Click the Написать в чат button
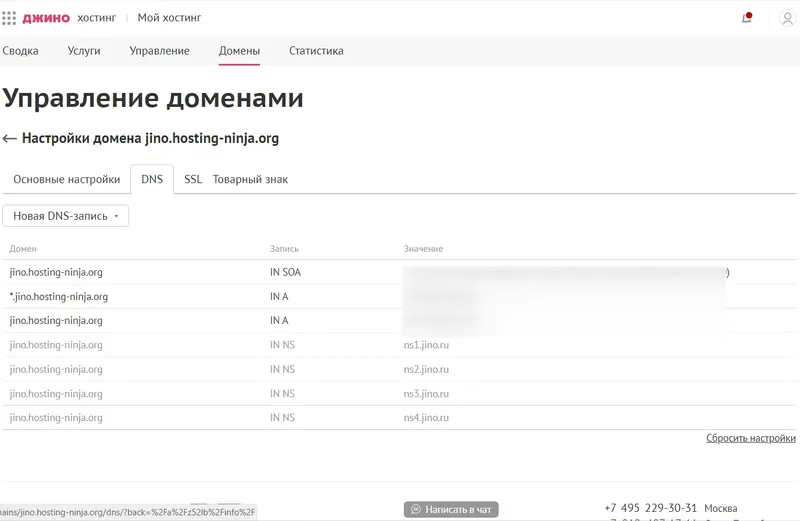The width and height of the screenshot is (800, 521). click(x=451, y=509)
